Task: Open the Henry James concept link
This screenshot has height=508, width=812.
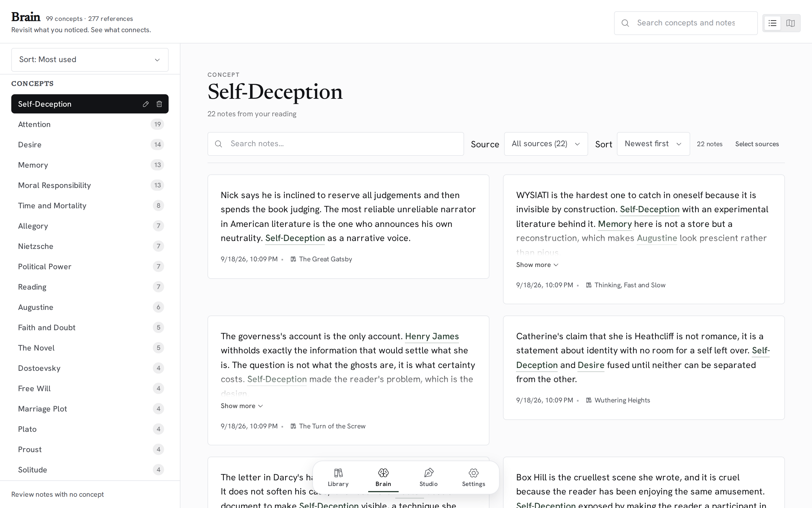Action: (432, 336)
